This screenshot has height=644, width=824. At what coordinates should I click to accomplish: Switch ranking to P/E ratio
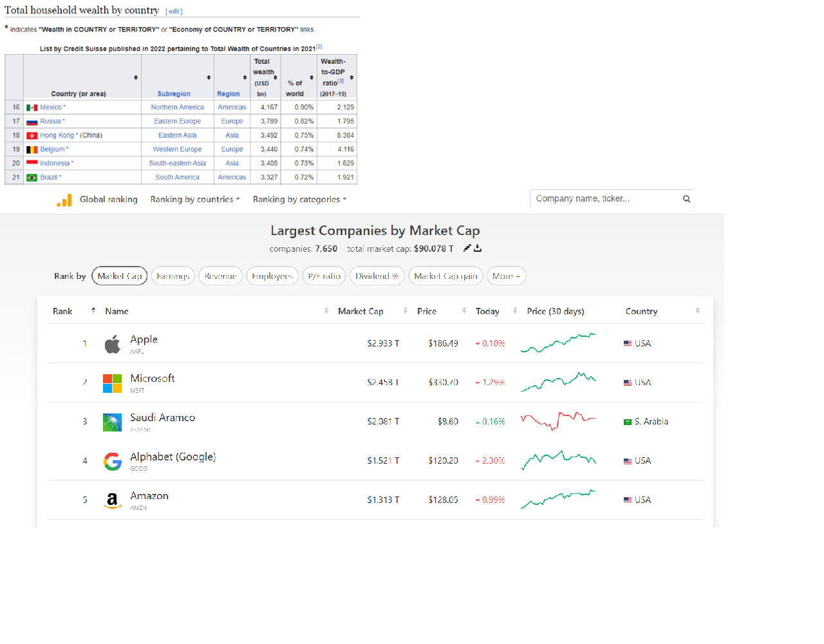(x=324, y=276)
